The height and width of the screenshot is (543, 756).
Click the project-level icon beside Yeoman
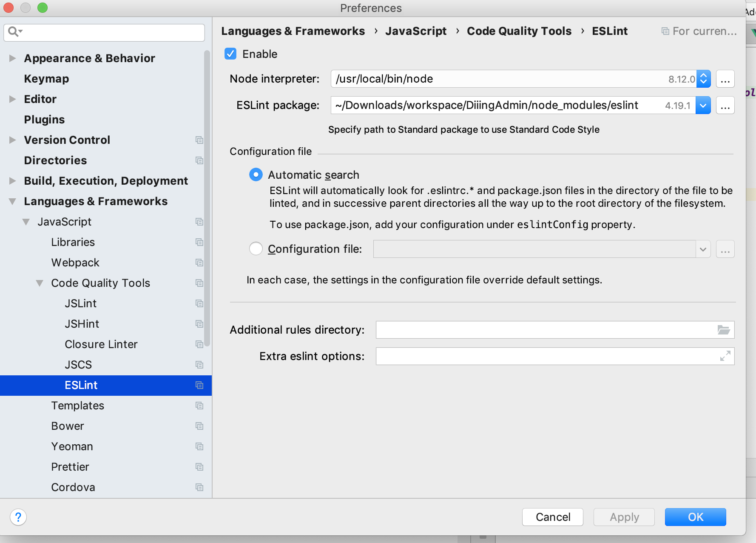(x=199, y=446)
